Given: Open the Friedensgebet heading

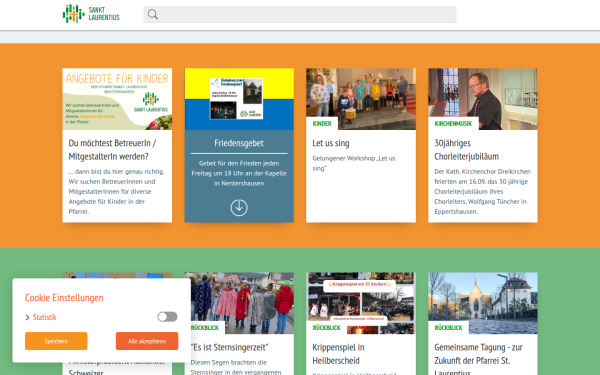Looking at the screenshot, I should point(239,143).
